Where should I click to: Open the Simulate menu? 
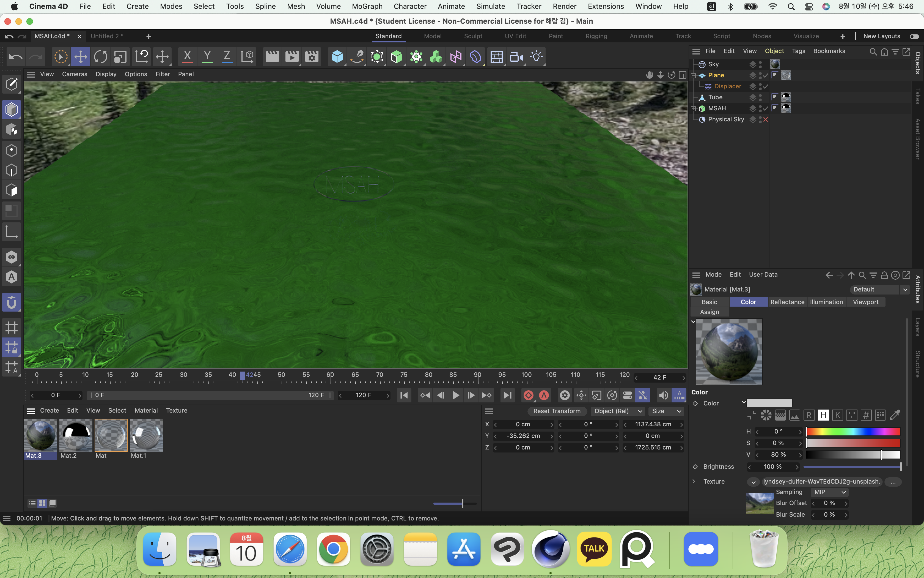pos(490,7)
